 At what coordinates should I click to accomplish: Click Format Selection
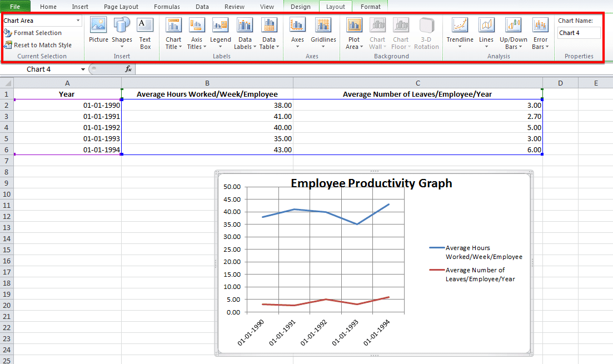[x=33, y=33]
